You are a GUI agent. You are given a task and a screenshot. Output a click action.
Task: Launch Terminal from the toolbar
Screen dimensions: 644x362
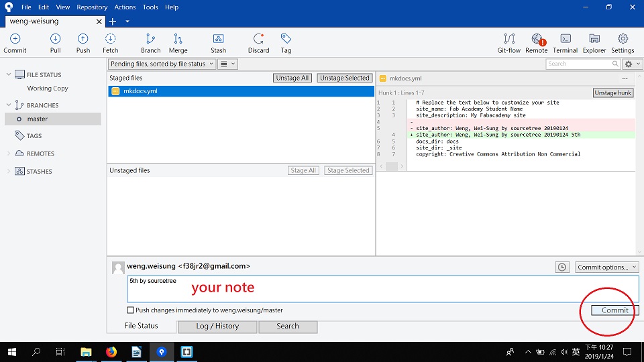(x=565, y=43)
